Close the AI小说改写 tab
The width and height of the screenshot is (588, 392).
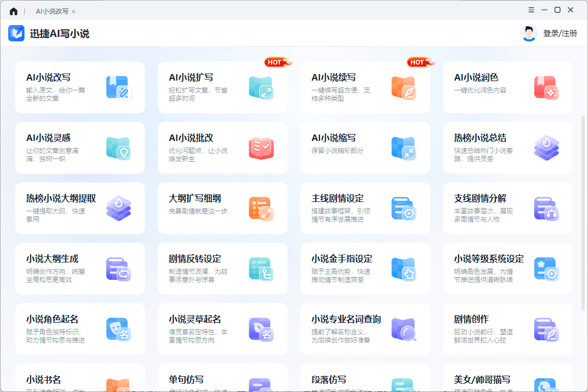tap(73, 11)
